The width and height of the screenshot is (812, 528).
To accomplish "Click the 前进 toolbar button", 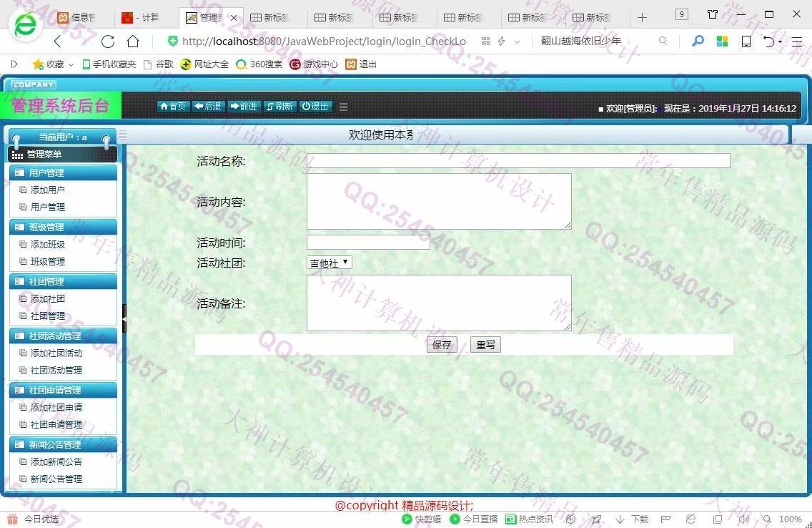I will click(244, 106).
